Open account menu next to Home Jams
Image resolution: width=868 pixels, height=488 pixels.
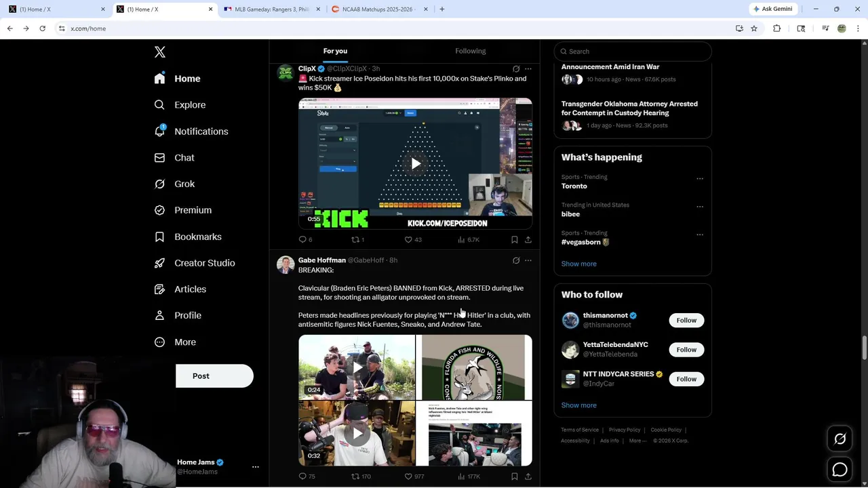coord(255,467)
